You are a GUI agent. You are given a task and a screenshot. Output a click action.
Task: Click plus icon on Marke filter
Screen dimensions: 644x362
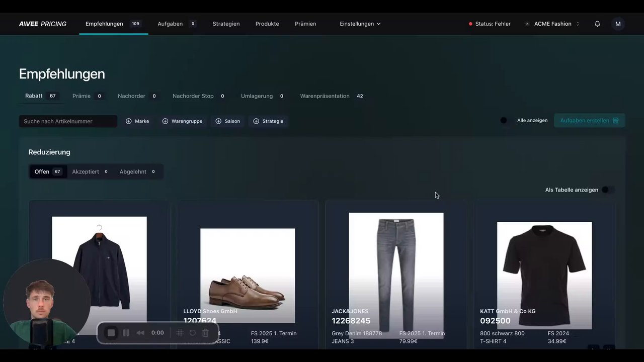[x=129, y=121]
